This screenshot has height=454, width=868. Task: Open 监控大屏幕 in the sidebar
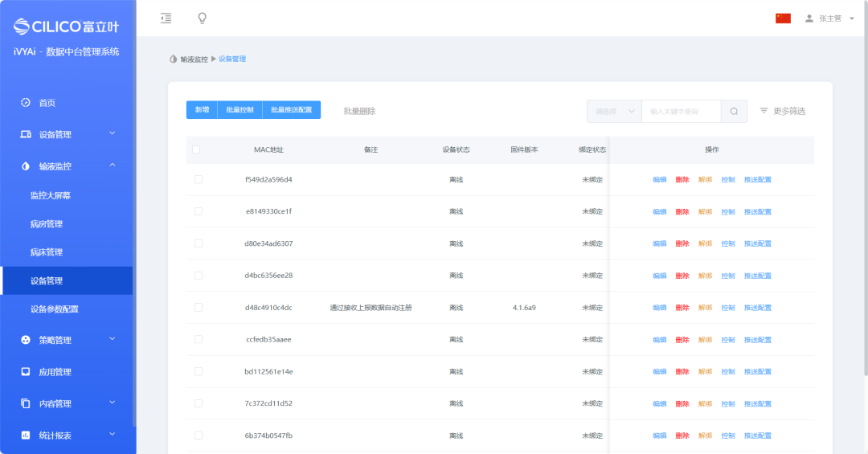click(x=56, y=195)
